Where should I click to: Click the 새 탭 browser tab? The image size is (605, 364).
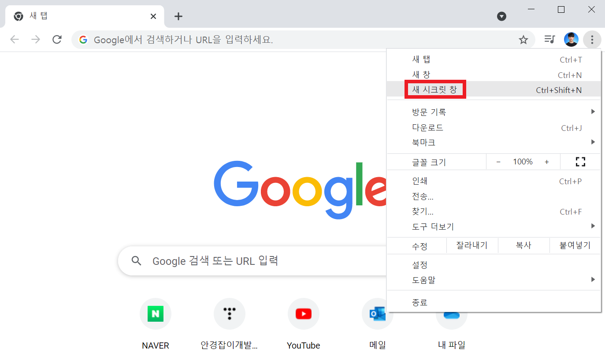[85, 16]
